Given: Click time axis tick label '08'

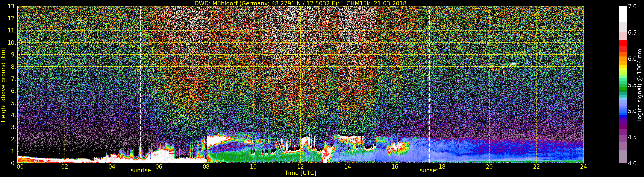Looking at the screenshot, I should pos(206,167).
